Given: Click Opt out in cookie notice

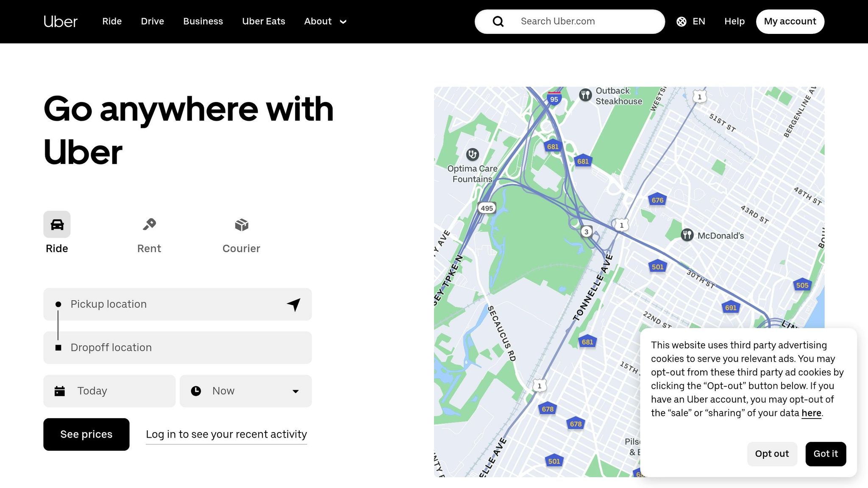Looking at the screenshot, I should (x=772, y=454).
